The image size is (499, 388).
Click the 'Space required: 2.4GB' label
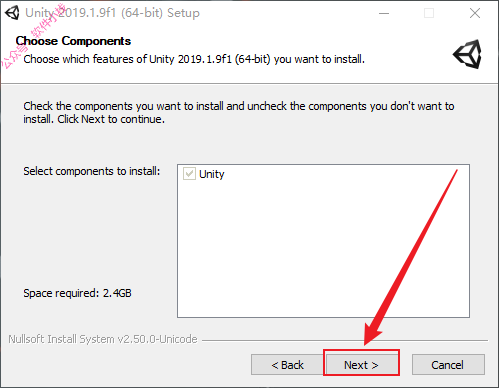point(77,293)
